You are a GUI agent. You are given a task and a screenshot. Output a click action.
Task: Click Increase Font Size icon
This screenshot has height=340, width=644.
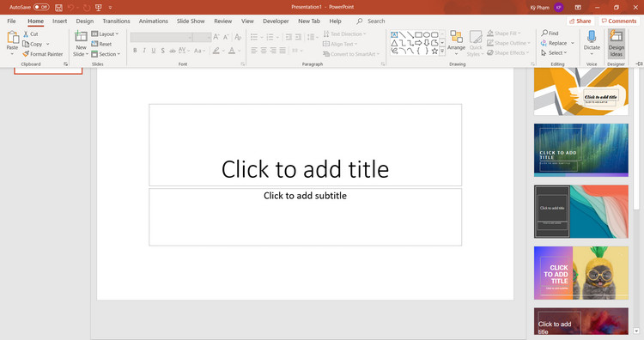pyautogui.click(x=216, y=38)
